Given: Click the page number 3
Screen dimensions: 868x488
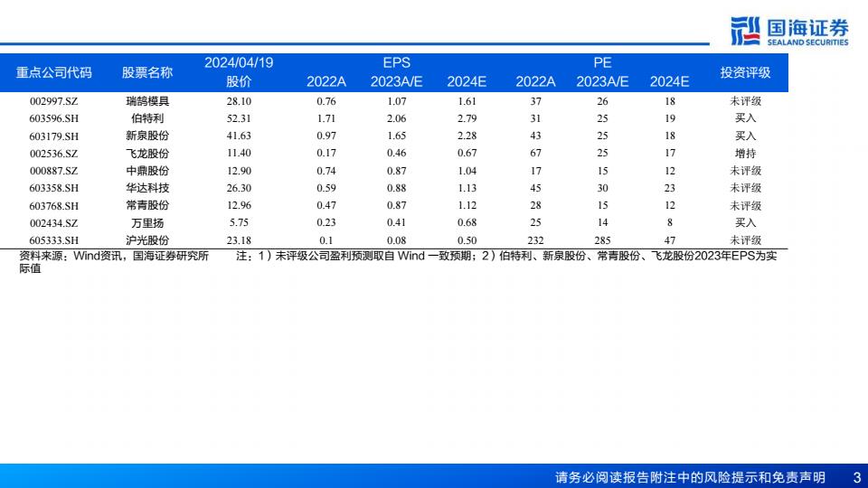Looking at the screenshot, I should tap(856, 476).
